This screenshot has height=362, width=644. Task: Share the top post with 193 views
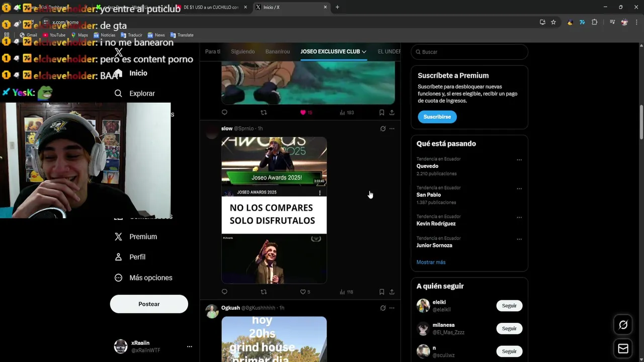(x=391, y=113)
